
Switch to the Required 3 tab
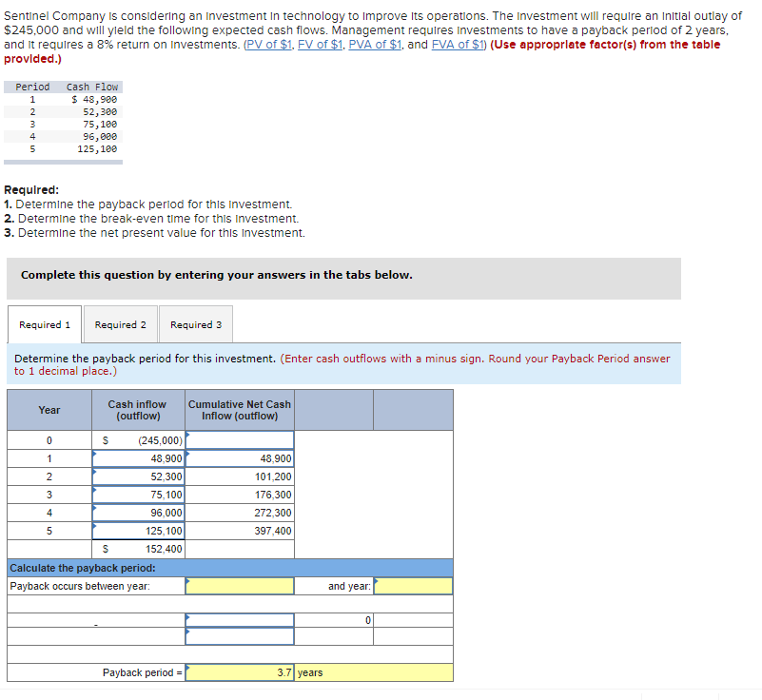(195, 324)
